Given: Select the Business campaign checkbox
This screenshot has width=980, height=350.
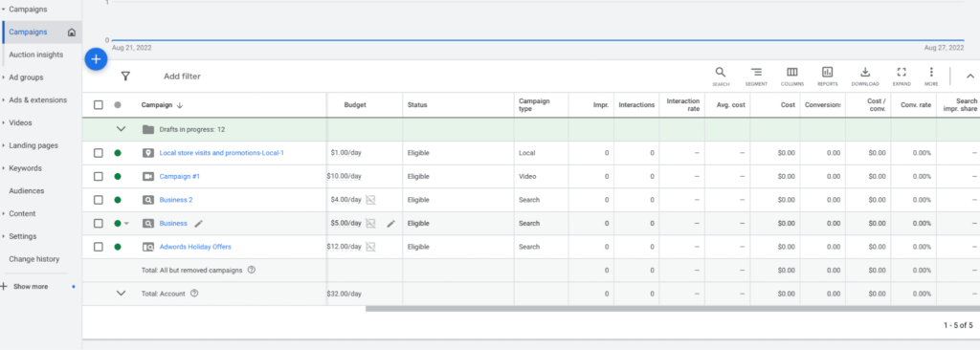Looking at the screenshot, I should [x=99, y=223].
